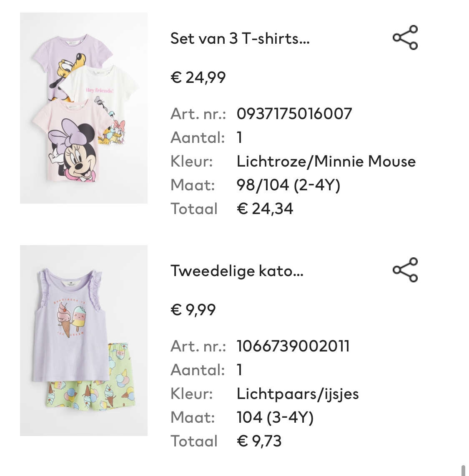This screenshot has width=469, height=476.
Task: Share the Tweedelige kato... item
Action: point(405,270)
